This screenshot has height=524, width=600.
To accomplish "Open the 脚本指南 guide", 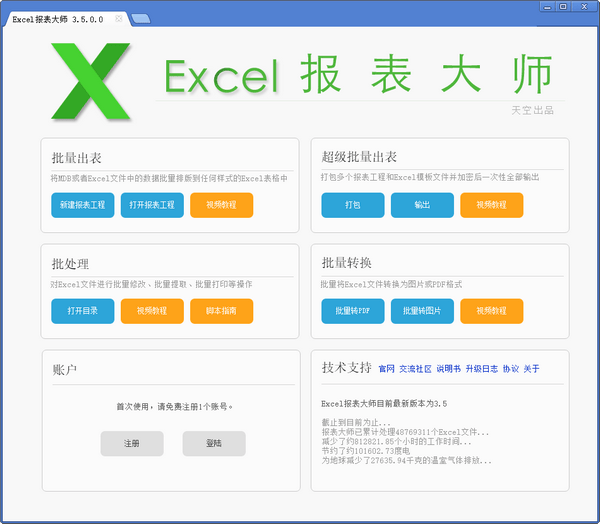I will 222,311.
